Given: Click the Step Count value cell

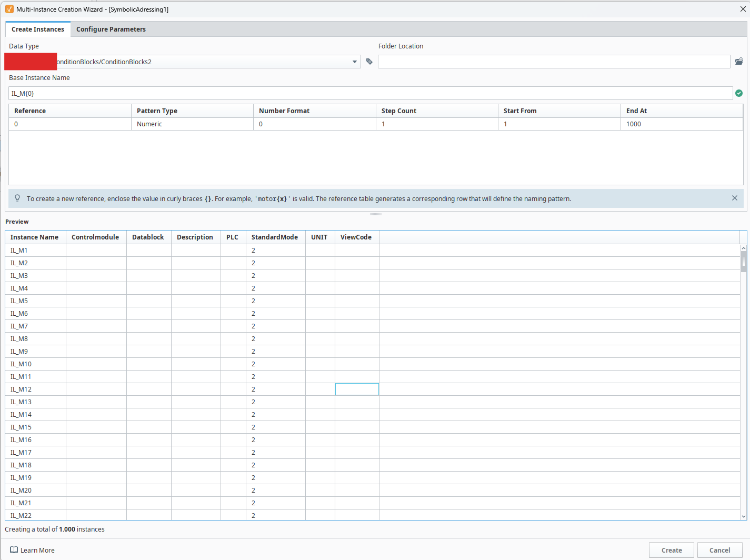Looking at the screenshot, I should tap(437, 124).
